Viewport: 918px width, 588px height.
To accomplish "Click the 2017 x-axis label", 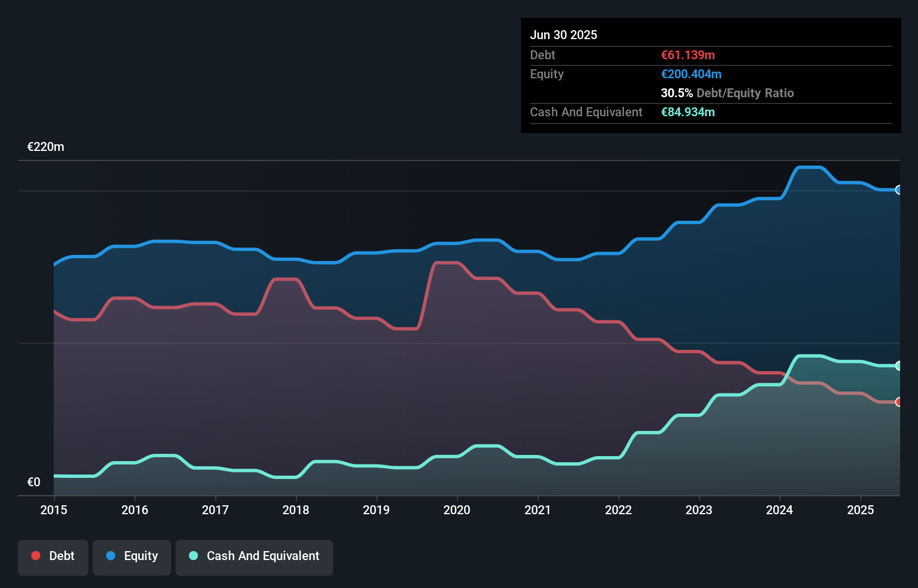I will pyautogui.click(x=215, y=510).
